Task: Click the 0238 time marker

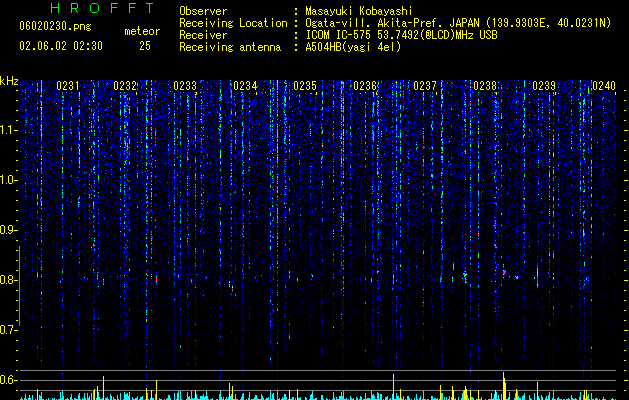Action: click(485, 86)
